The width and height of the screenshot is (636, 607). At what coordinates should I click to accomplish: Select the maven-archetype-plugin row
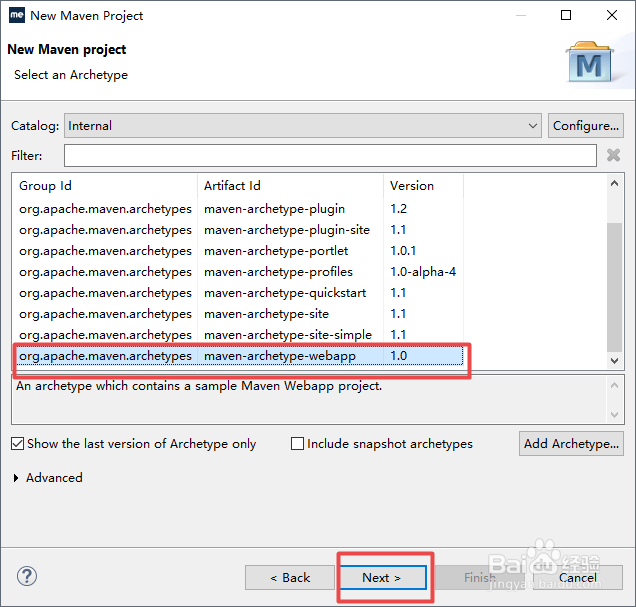point(238,209)
